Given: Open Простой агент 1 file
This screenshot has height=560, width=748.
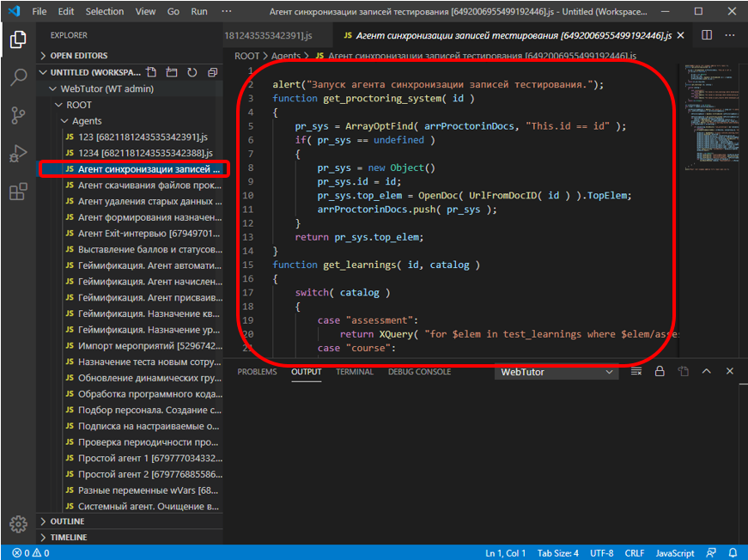Looking at the screenshot, I should pos(130,458).
